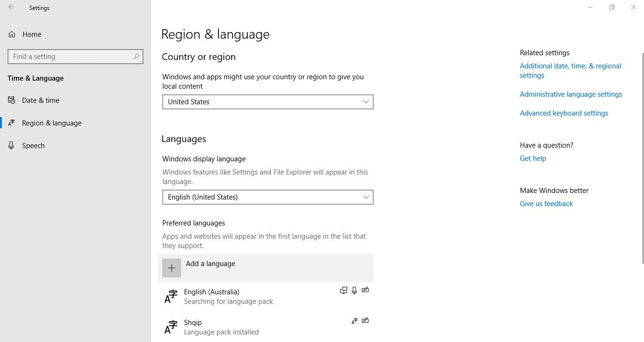
Task: Click the Speech microphone icon in sidebar
Action: click(10, 145)
